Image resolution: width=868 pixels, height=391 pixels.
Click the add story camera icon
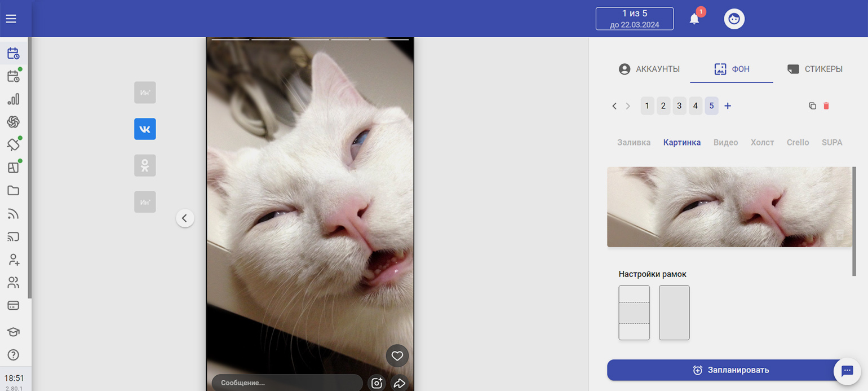(x=377, y=384)
